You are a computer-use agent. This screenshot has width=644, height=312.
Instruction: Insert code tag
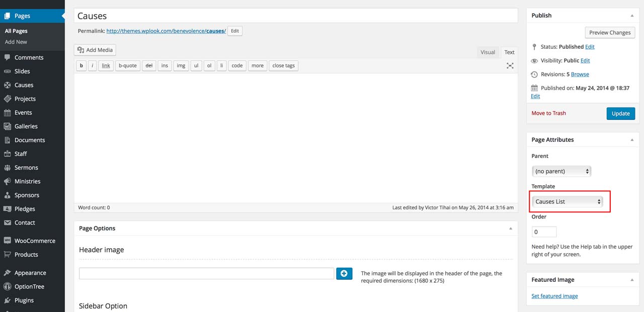point(237,65)
